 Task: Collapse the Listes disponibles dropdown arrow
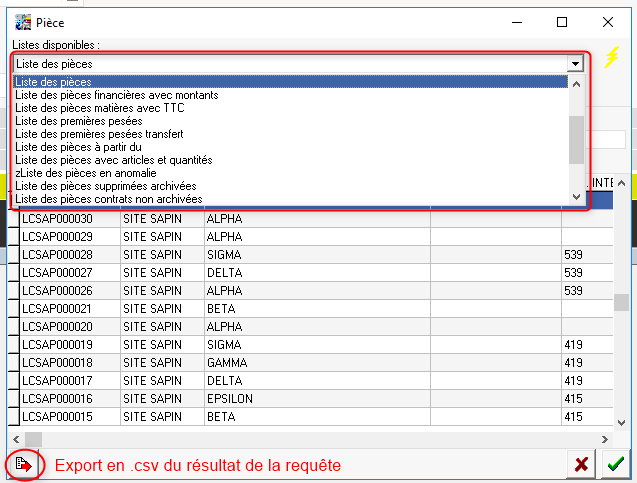pyautogui.click(x=575, y=63)
